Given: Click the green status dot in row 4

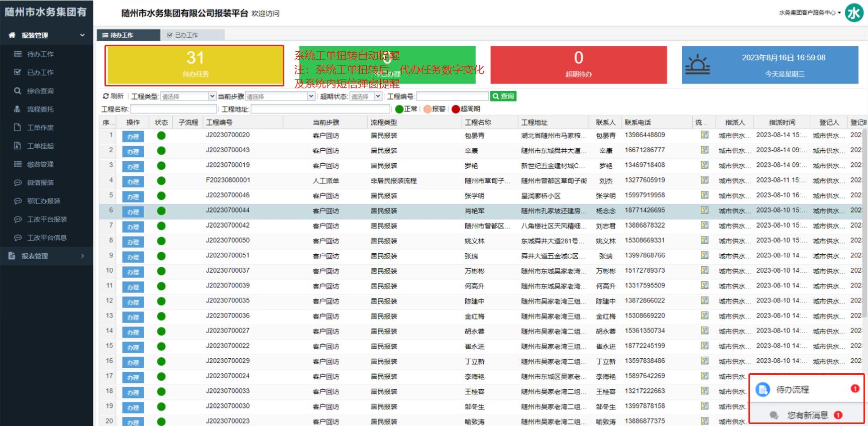Looking at the screenshot, I should tap(161, 181).
